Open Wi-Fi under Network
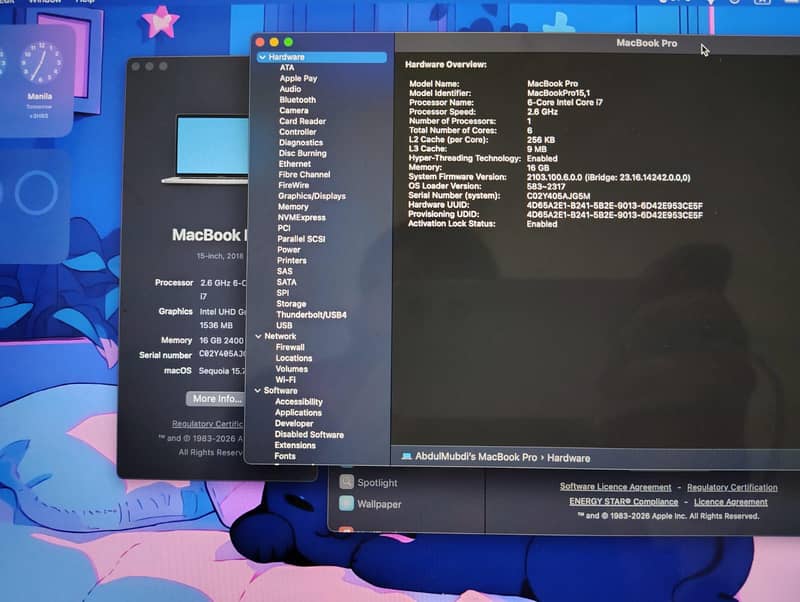This screenshot has width=800, height=602. pos(285,380)
